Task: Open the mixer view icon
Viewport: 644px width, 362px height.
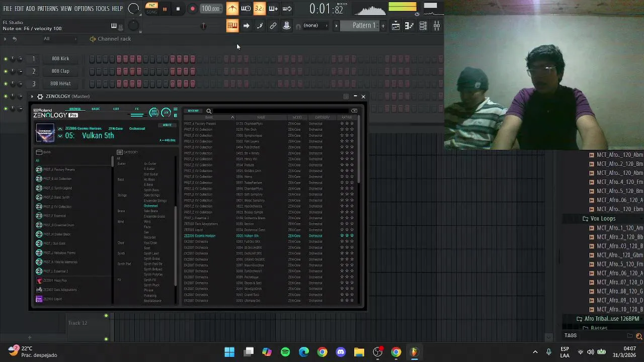Action: (x=437, y=26)
